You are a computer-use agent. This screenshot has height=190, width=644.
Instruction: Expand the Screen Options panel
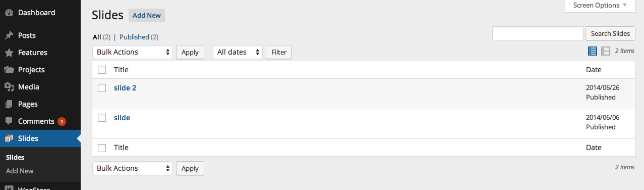click(x=600, y=6)
